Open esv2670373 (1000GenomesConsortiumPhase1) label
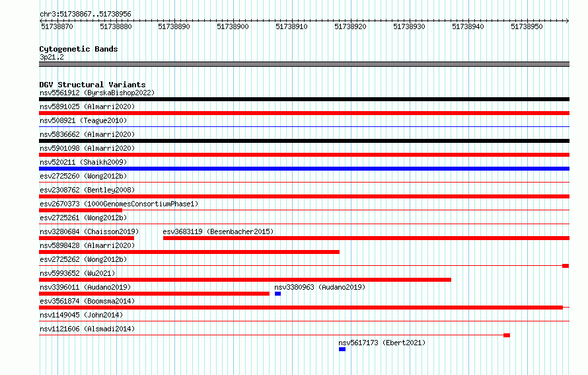588x375 pixels. tap(119, 204)
